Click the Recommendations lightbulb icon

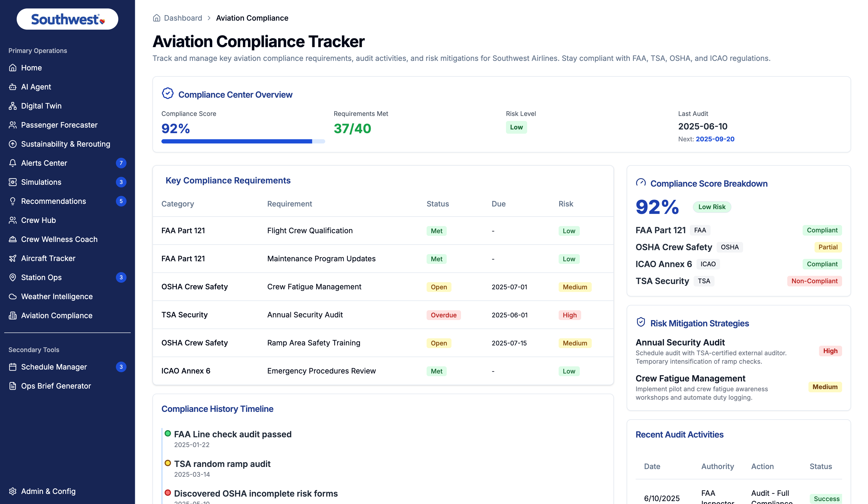pyautogui.click(x=13, y=201)
